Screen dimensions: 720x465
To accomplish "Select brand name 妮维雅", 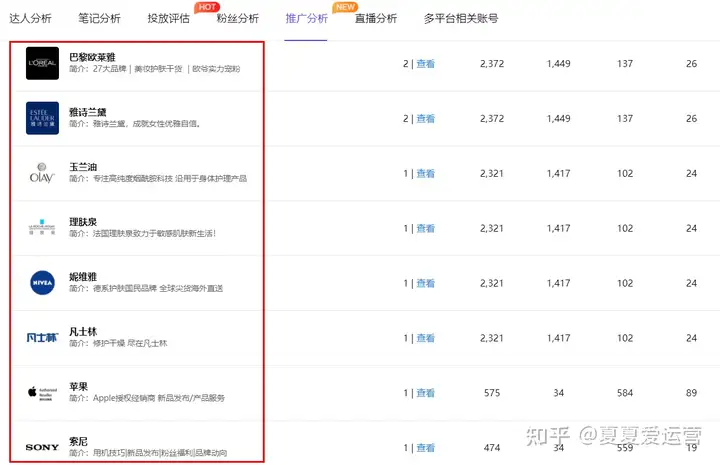I will [83, 277].
